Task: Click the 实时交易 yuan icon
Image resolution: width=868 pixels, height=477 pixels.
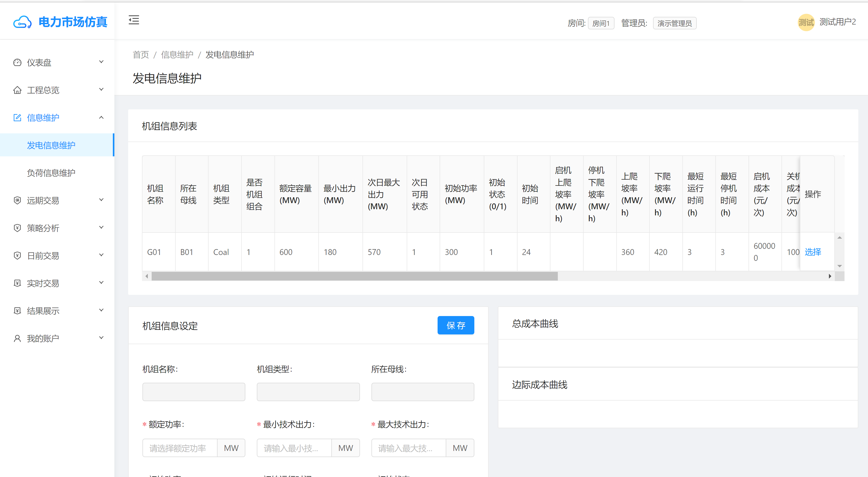Action: (17, 283)
